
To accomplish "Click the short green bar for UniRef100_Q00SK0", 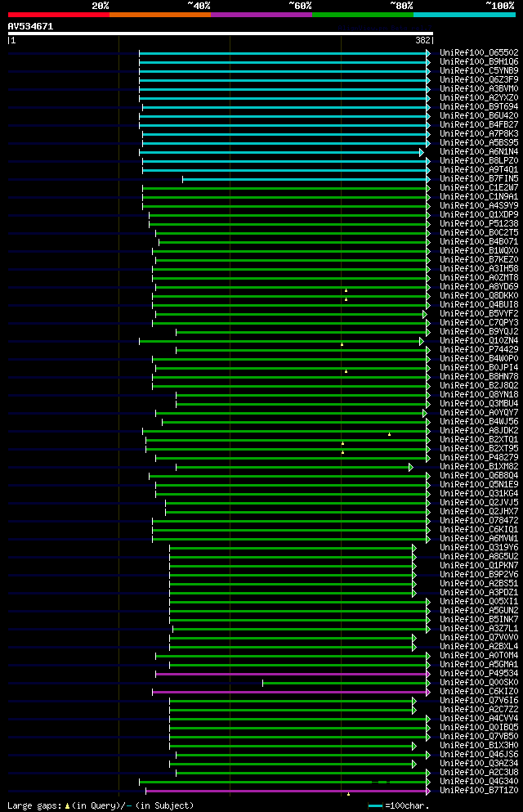I will click(345, 683).
